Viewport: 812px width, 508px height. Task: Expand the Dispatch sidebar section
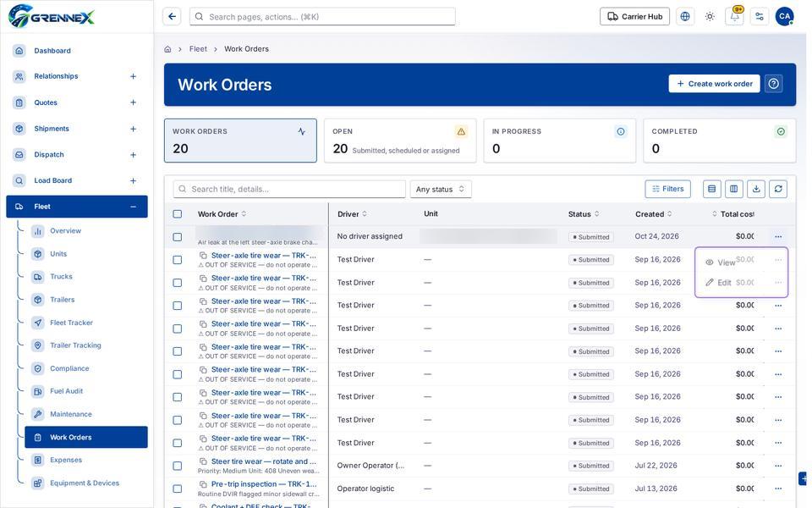pyautogui.click(x=133, y=154)
